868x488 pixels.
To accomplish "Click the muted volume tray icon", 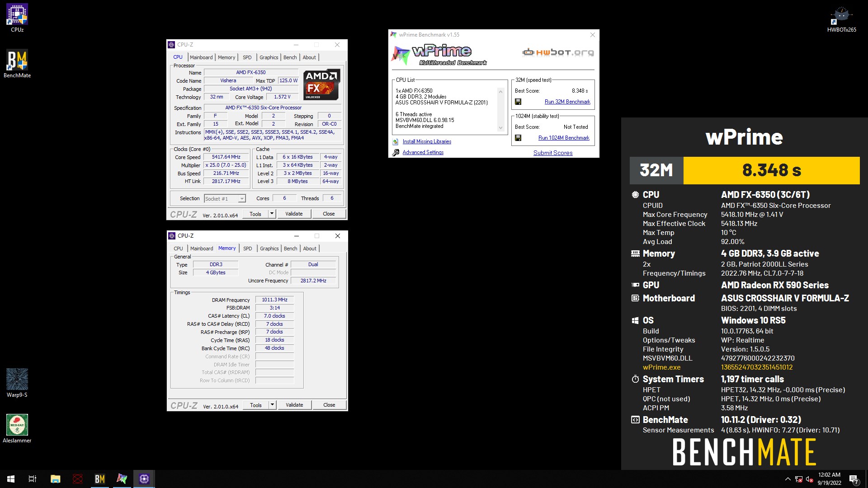I will tap(809, 479).
